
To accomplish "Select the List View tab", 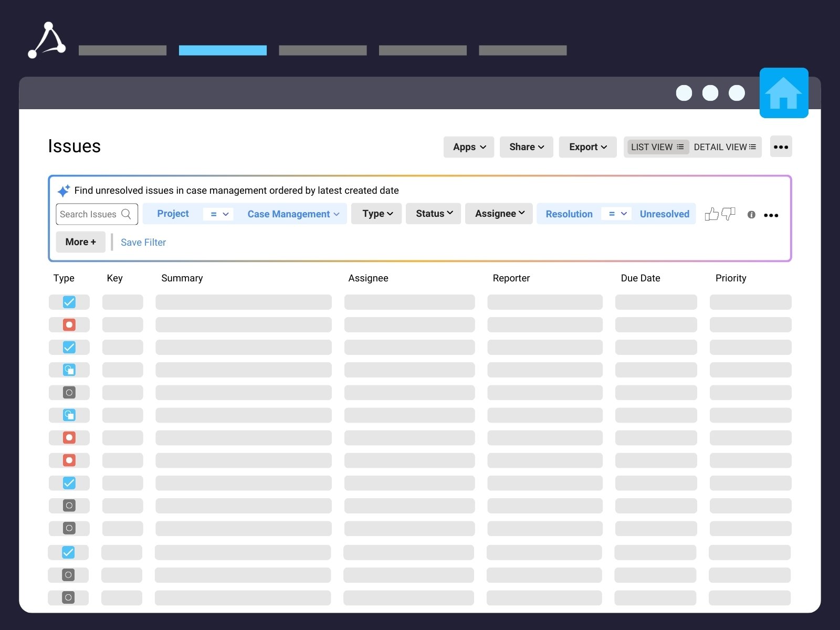I will click(x=657, y=147).
